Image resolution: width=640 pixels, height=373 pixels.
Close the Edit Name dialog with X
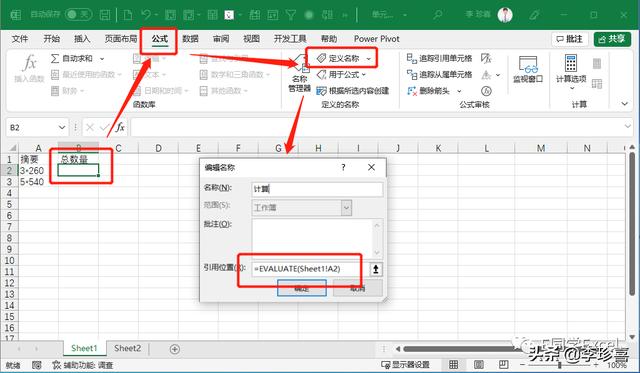[371, 167]
